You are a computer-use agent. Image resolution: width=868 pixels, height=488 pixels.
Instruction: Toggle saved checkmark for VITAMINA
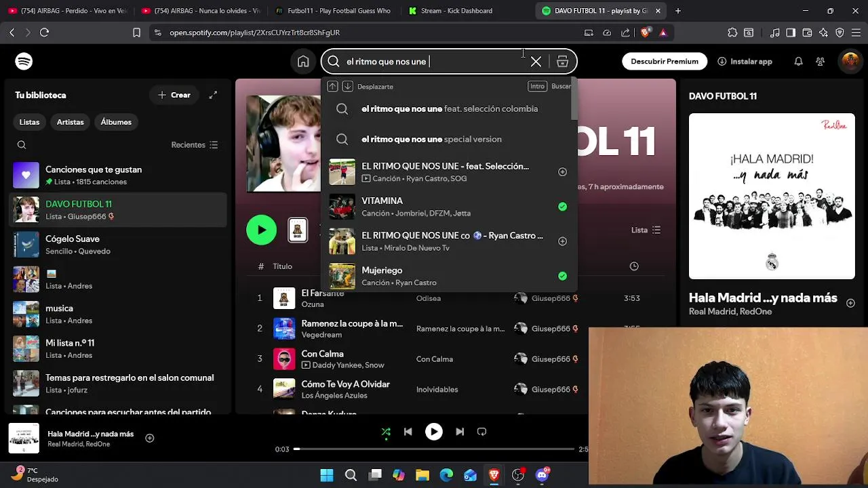[x=562, y=207]
